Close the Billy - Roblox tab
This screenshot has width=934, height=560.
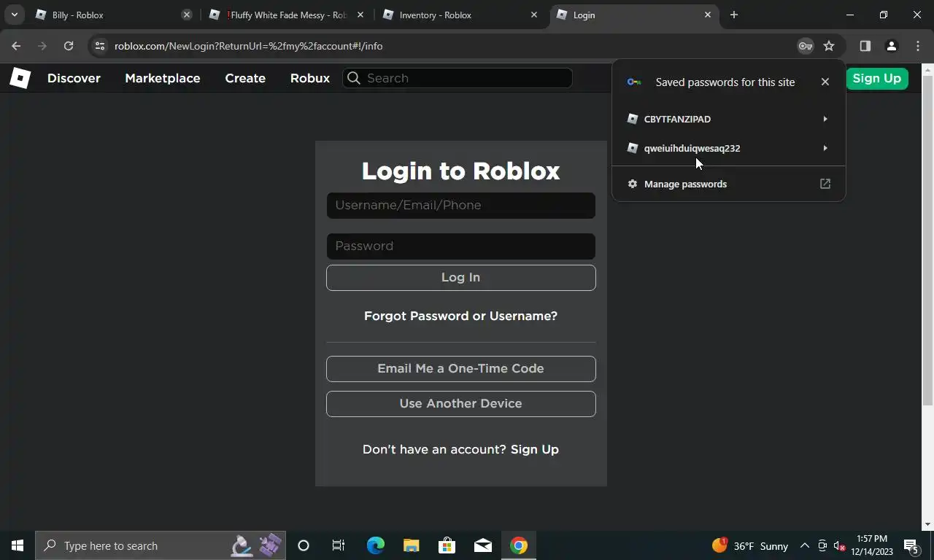coord(187,15)
